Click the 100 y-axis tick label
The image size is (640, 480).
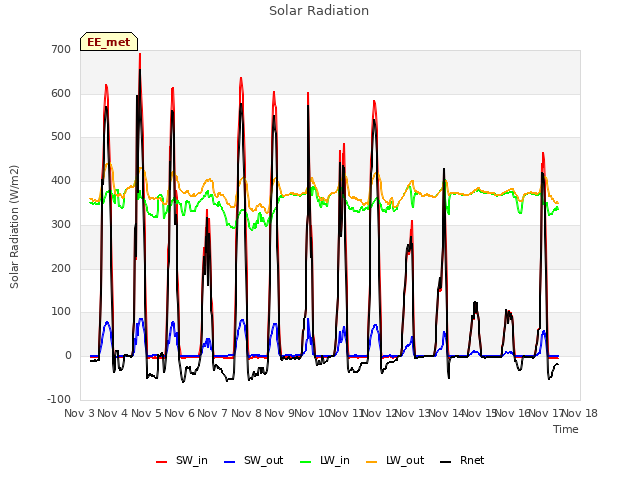[61, 312]
